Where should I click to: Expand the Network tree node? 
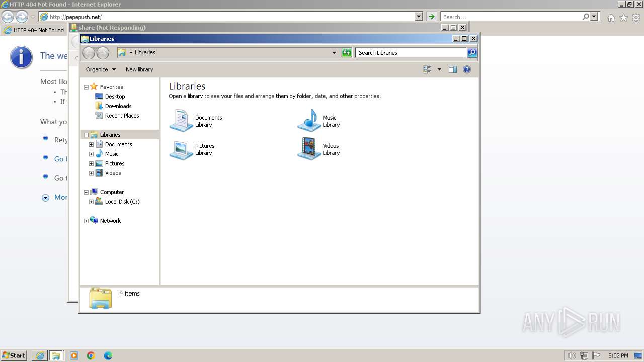click(x=86, y=221)
